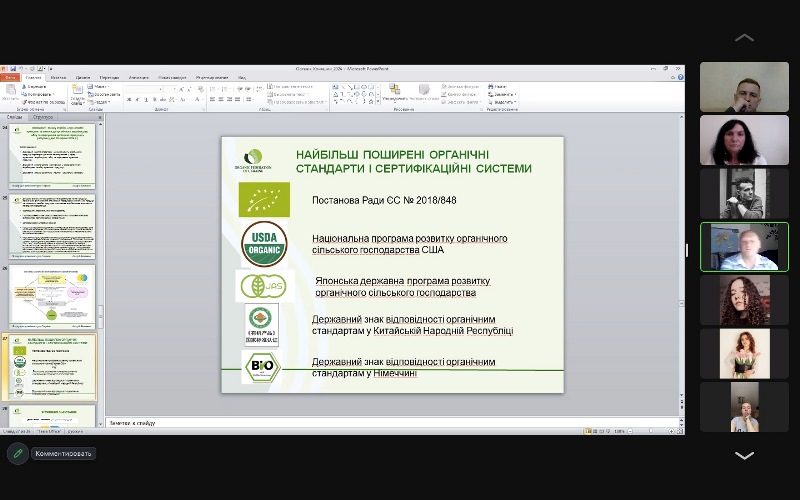This screenshot has height=500, width=800.
Task: Switch to the Вставка ribbon tab
Action: 58,77
